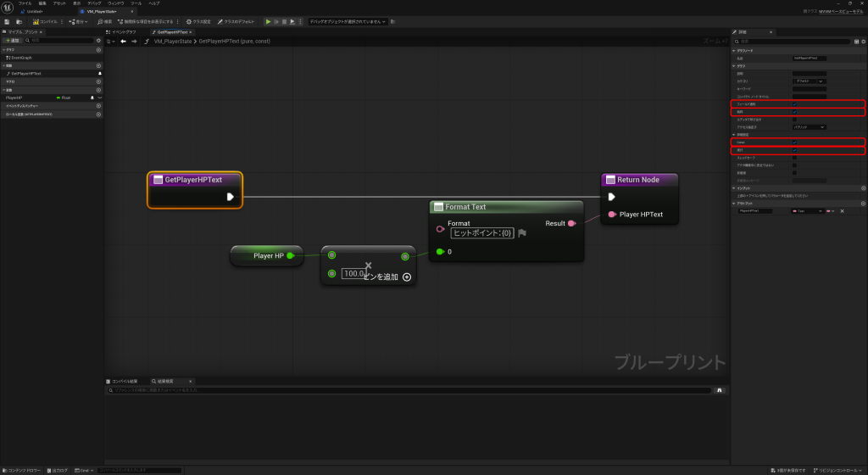The image size is (868, 475).
Task: Toggle the Const checkbox in Details
Action: pyautogui.click(x=794, y=142)
